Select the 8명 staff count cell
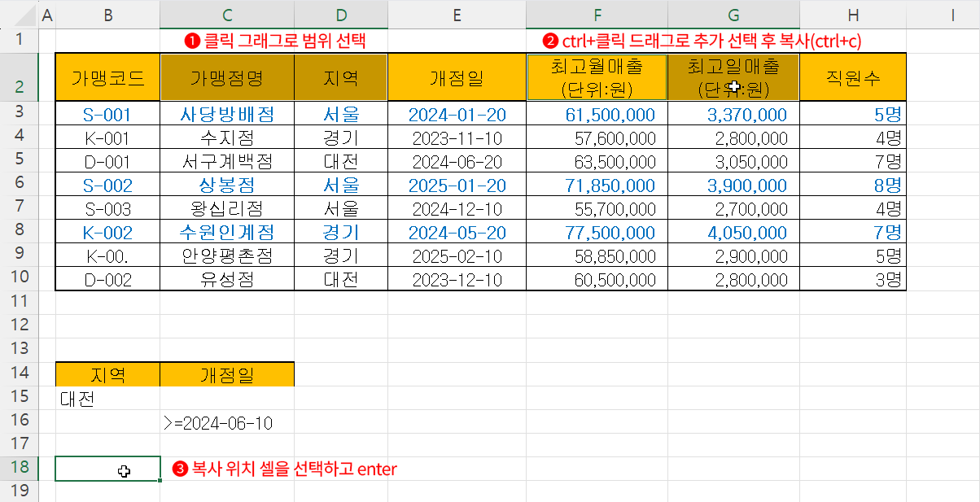Image resolution: width=980 pixels, height=502 pixels. [853, 185]
